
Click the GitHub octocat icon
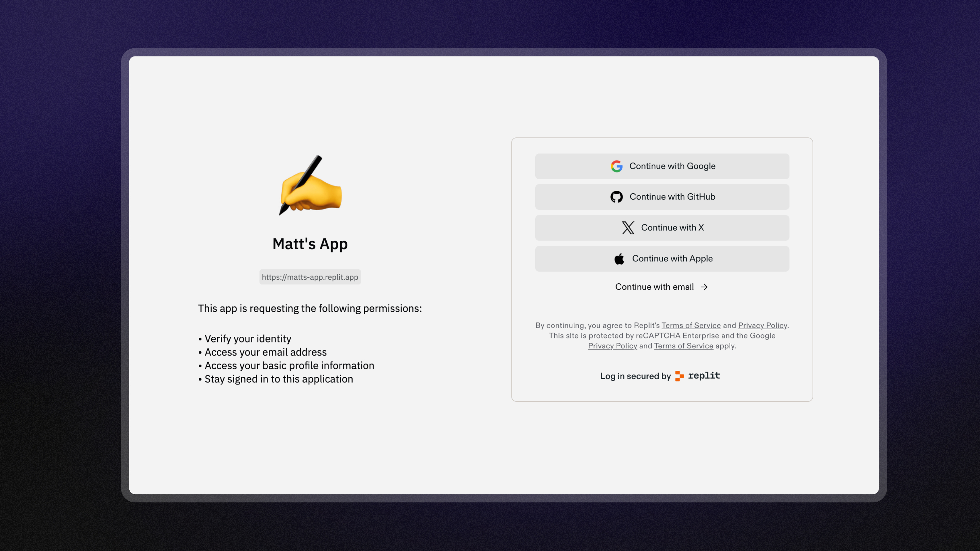click(616, 197)
